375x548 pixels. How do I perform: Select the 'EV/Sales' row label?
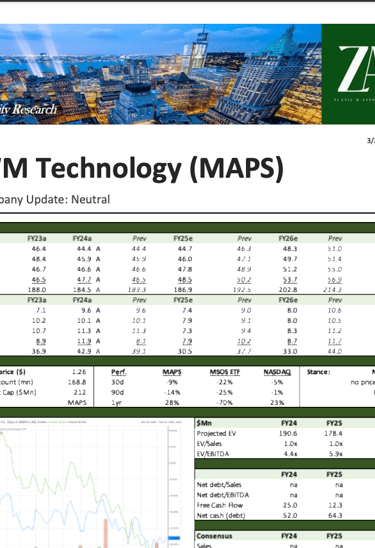pyautogui.click(x=209, y=444)
